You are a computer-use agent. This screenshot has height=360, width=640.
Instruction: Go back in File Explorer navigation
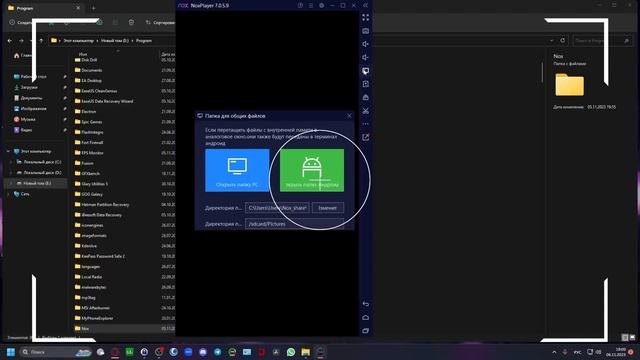(x=10, y=41)
